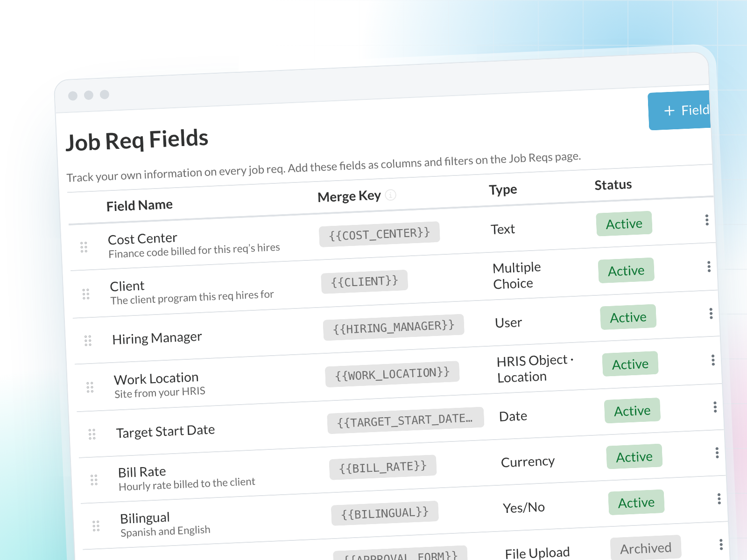Image resolution: width=747 pixels, height=560 pixels.
Task: Select the truncated {{TARGET_START_DATE merge key
Action: pos(405,420)
